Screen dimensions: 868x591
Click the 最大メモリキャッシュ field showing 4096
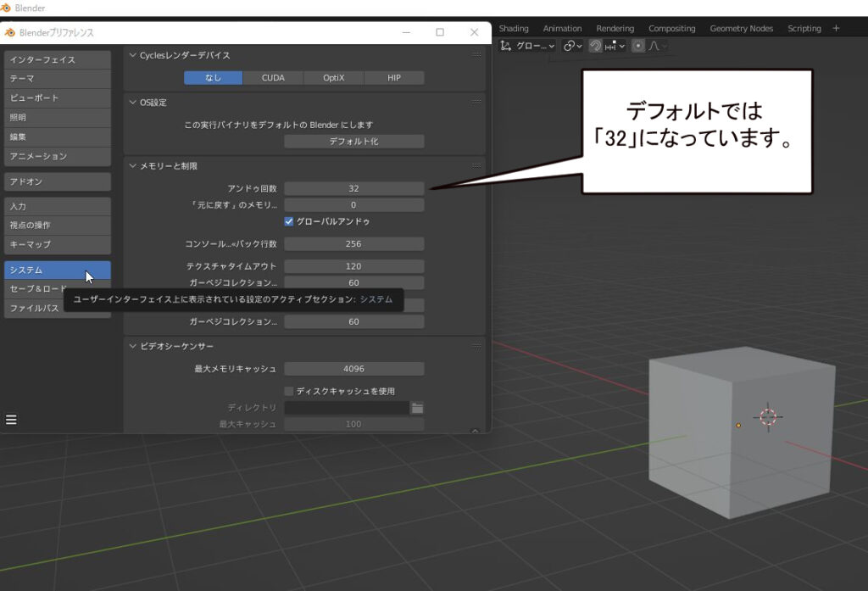(x=354, y=369)
